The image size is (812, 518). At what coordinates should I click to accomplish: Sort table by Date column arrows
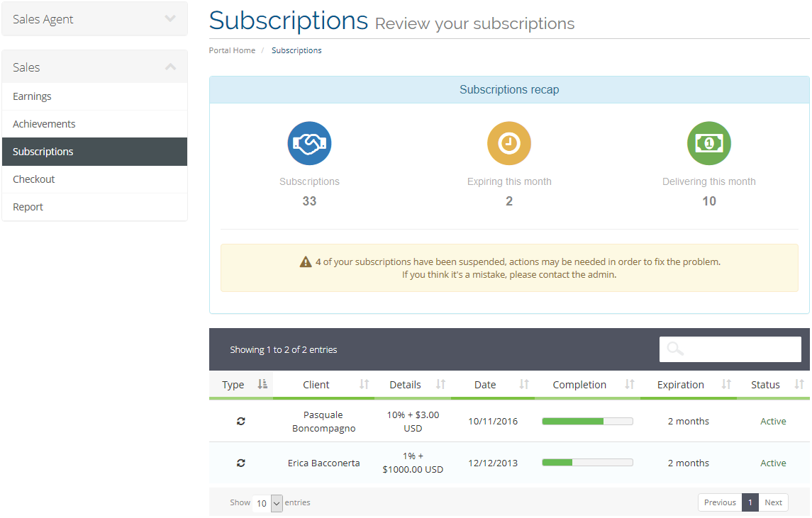click(524, 384)
